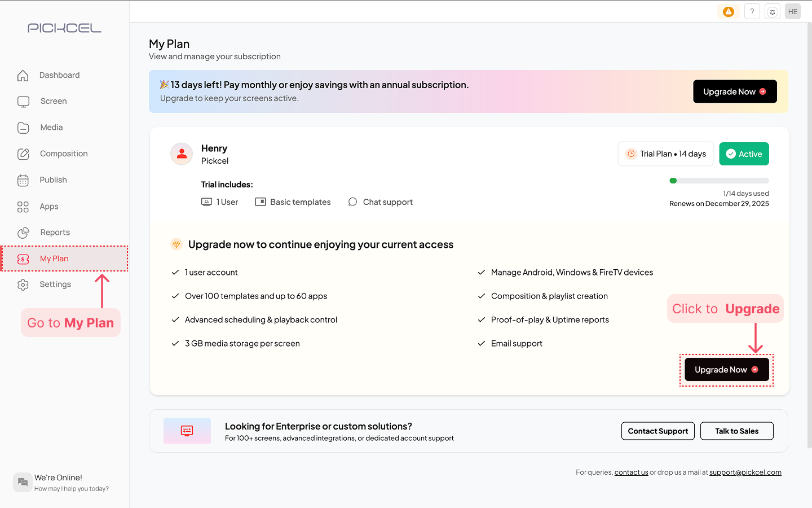Click the Talk to Sales button
The image size is (812, 508).
[x=736, y=431]
